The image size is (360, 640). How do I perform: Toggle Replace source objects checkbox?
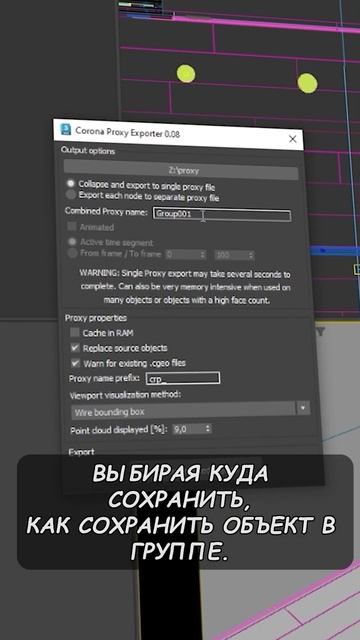(75, 348)
